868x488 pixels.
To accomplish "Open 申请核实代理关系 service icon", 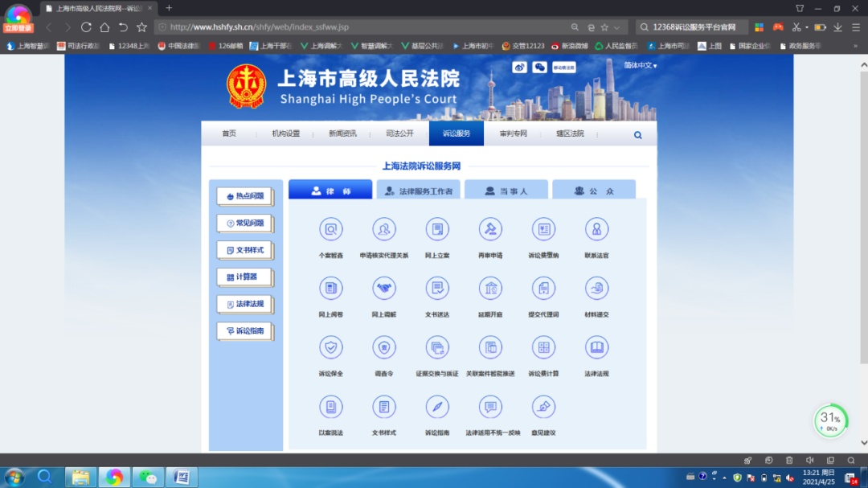I will (x=384, y=229).
